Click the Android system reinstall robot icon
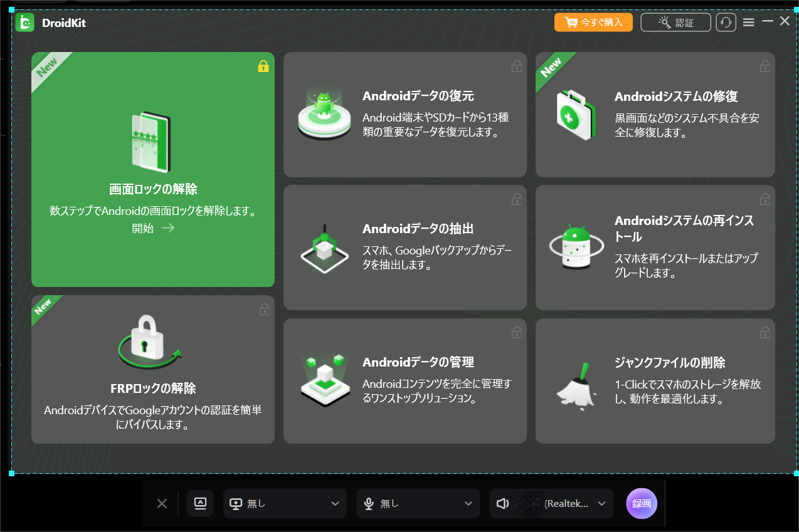 (x=576, y=248)
